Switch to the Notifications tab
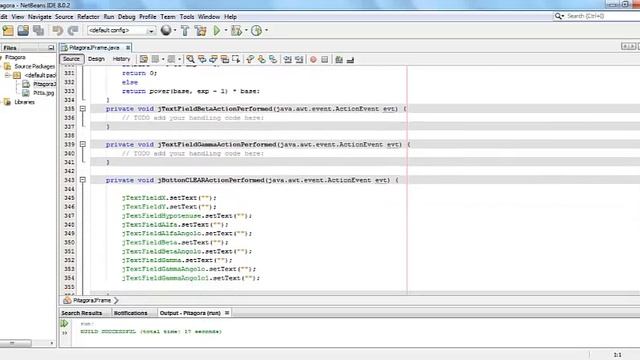The image size is (640, 360). 131,313
